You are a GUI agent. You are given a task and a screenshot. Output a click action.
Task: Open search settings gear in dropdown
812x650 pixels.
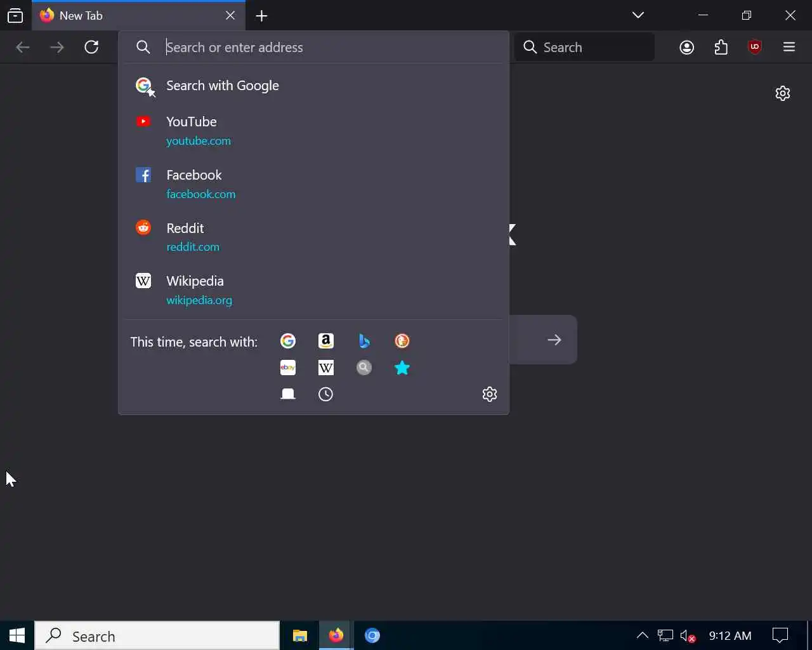click(490, 394)
